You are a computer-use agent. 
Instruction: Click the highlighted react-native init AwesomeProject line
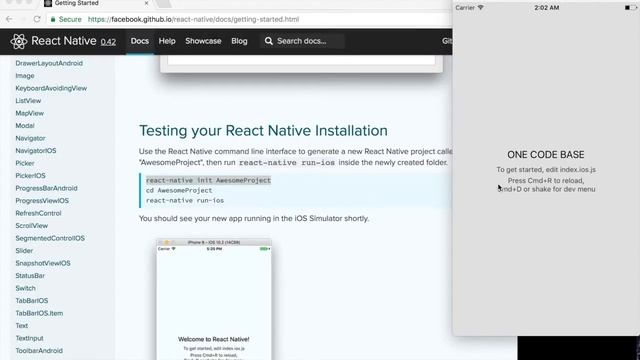click(x=208, y=180)
